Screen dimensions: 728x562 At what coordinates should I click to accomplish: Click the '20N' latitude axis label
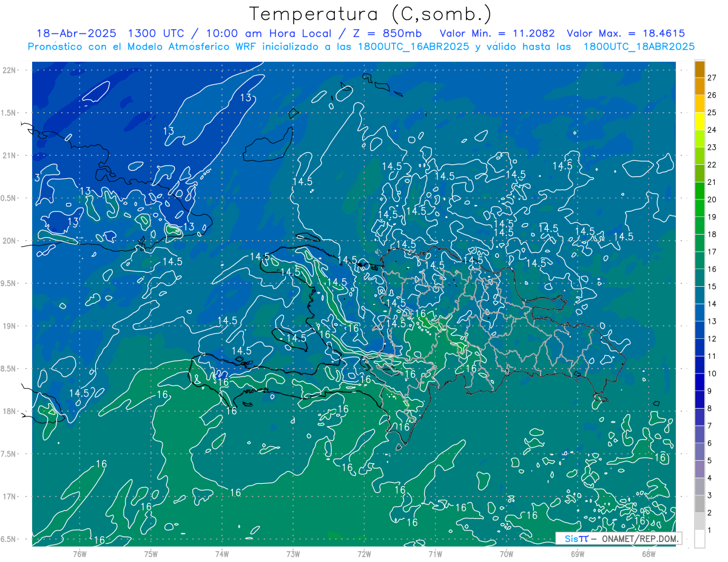point(9,241)
